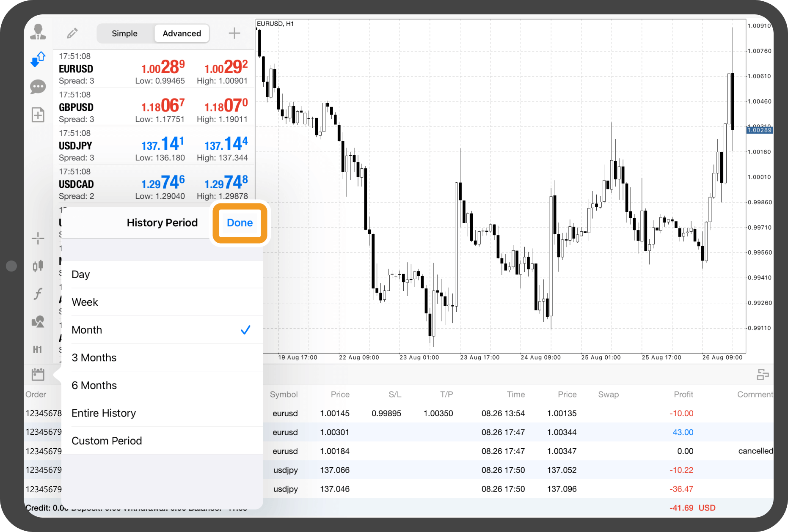Image resolution: width=788 pixels, height=532 pixels.
Task: Open the history calendar icon
Action: pyautogui.click(x=38, y=374)
